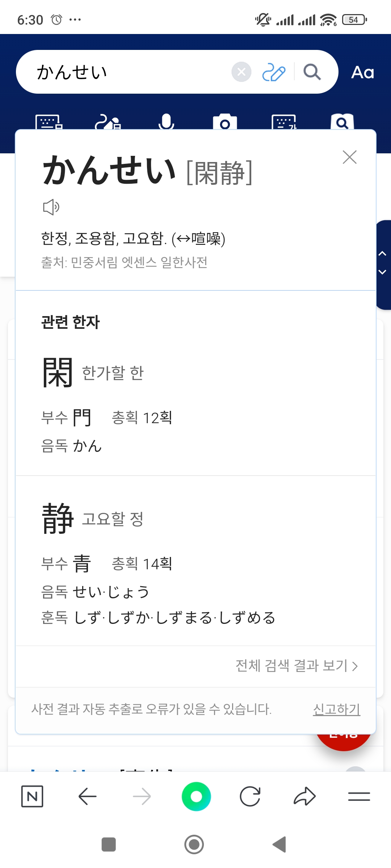
Task: Play pronunciation audio for かんせい
Action: (x=51, y=207)
